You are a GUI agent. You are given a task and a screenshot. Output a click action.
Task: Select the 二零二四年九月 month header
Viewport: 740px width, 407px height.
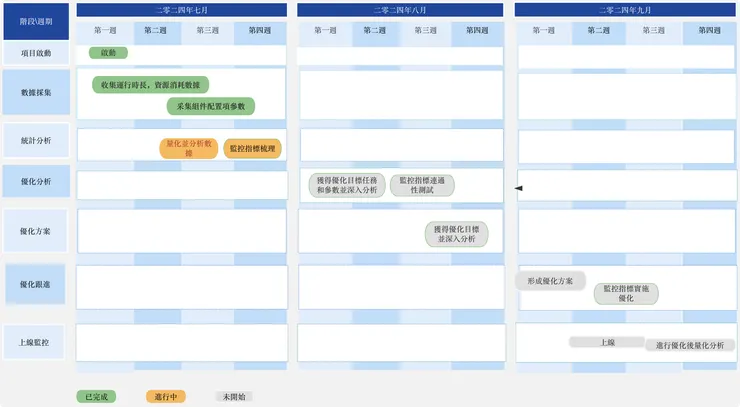625,10
